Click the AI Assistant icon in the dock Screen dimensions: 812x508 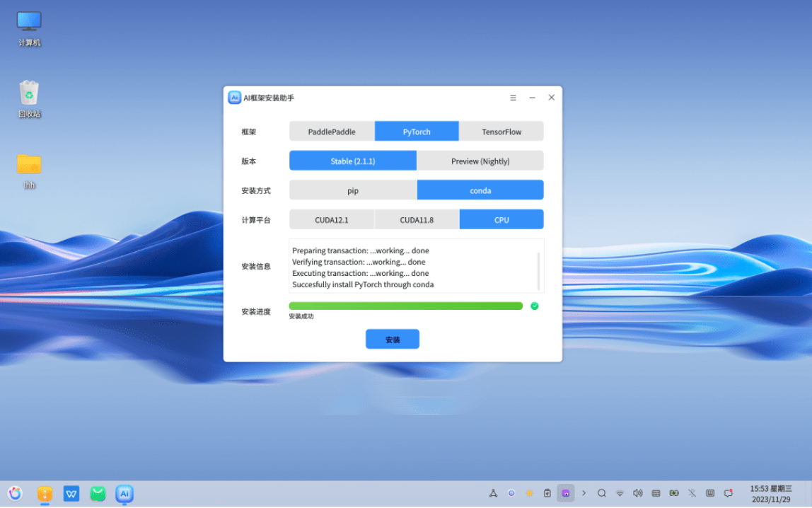pyautogui.click(x=124, y=493)
